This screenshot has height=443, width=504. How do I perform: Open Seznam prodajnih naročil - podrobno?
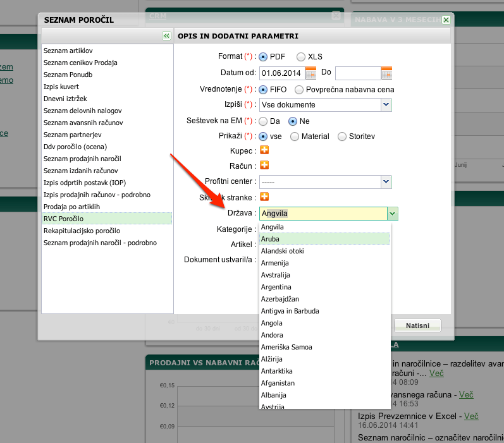107,243
